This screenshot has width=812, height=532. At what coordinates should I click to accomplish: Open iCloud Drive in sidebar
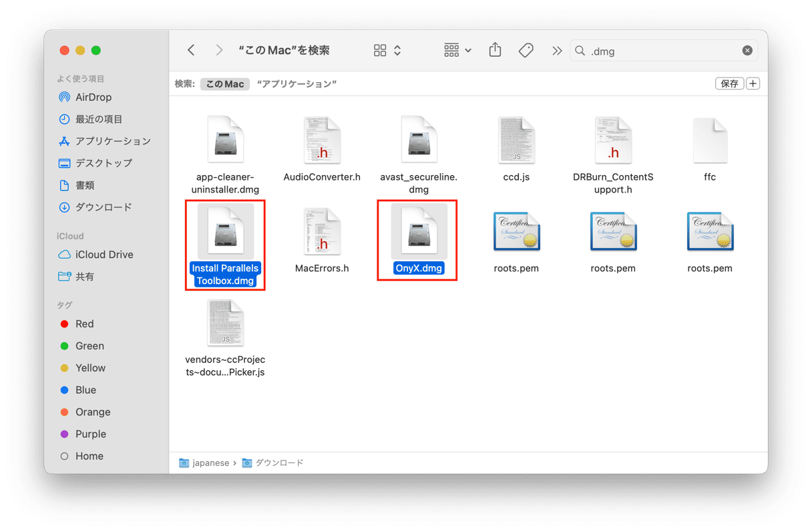[104, 255]
